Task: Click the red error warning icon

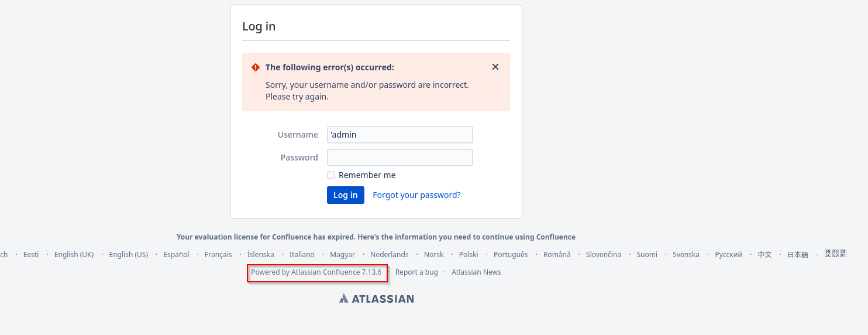Action: point(256,67)
